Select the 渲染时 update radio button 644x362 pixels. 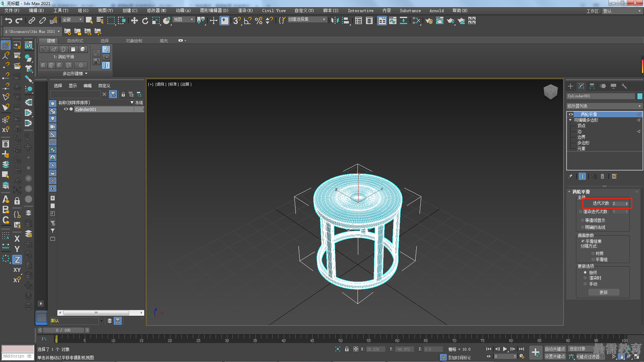585,278
